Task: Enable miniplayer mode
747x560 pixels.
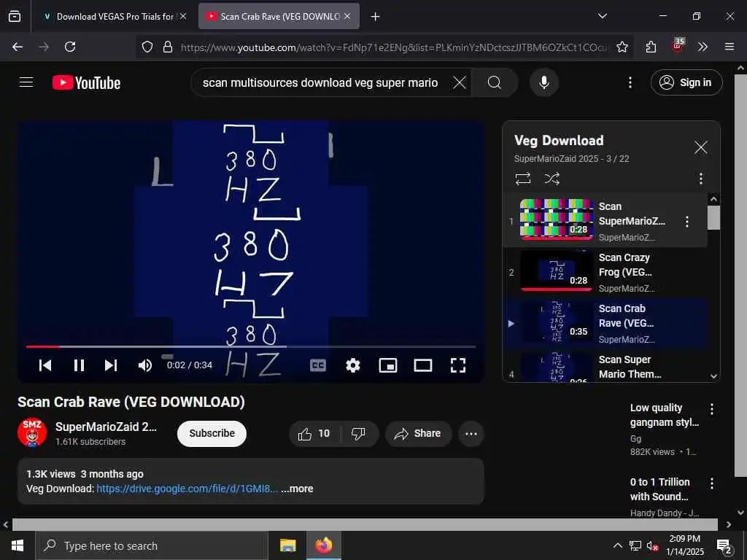Action: tap(388, 365)
